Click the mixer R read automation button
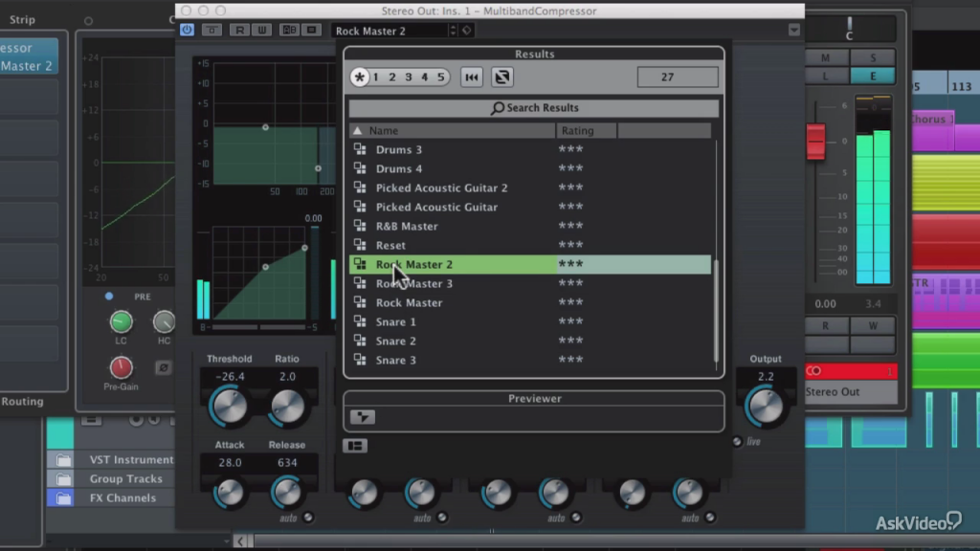980x551 pixels. point(826,325)
